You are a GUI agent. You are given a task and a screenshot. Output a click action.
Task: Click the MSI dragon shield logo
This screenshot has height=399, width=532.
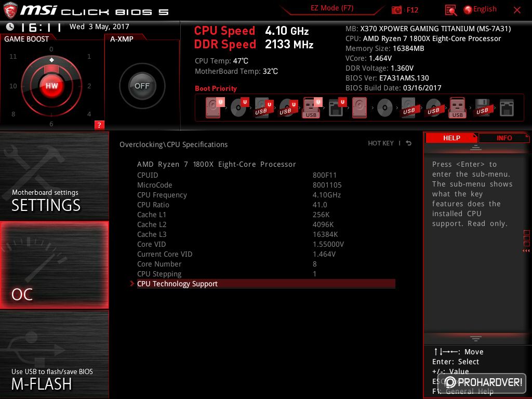pos(10,10)
